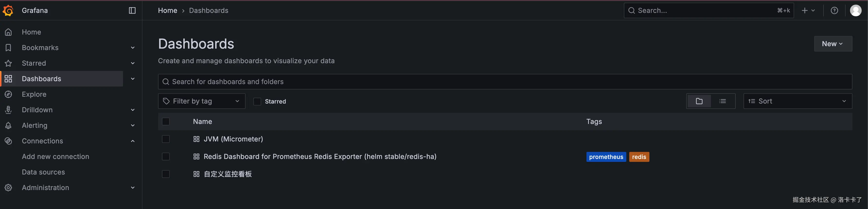Open the user profile avatar
This screenshot has height=209, width=868.
(x=856, y=10)
